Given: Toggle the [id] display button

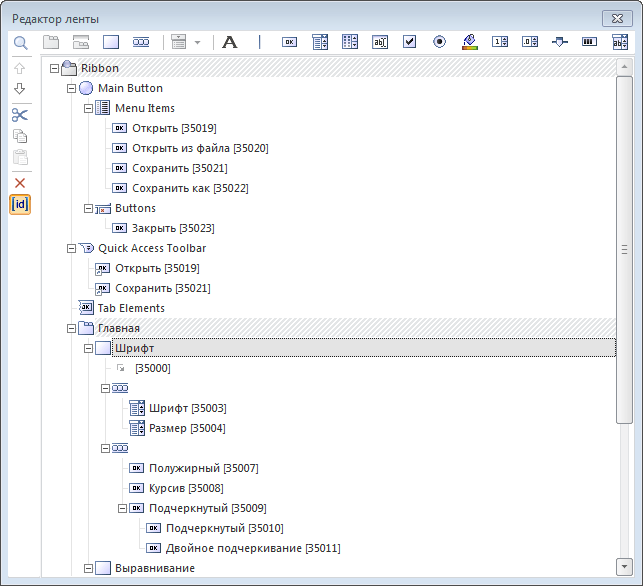Looking at the screenshot, I should [20, 205].
